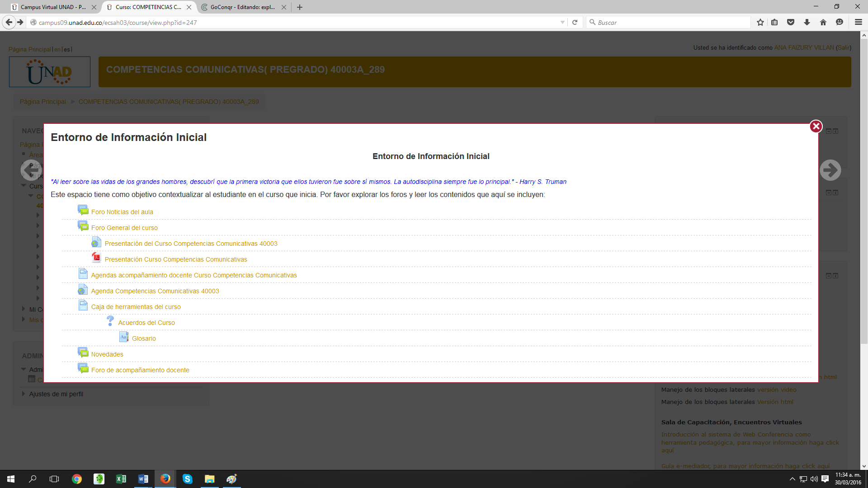
Task: Show hidden system tray icons chevron
Action: click(792, 479)
